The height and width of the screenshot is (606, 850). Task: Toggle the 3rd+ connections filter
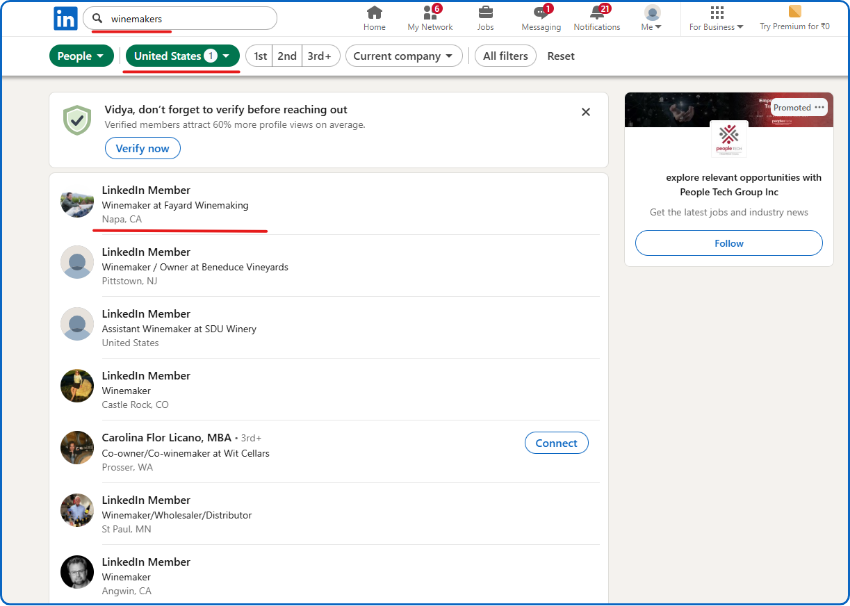point(320,56)
